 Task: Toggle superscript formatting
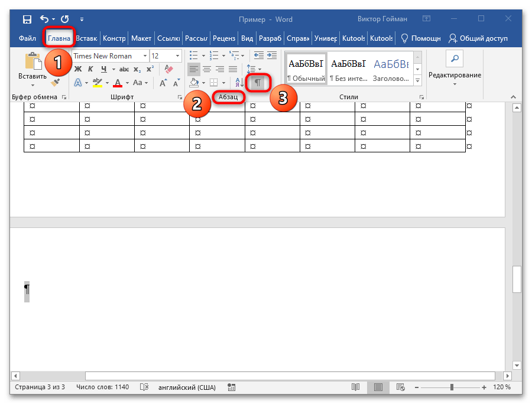click(x=150, y=69)
